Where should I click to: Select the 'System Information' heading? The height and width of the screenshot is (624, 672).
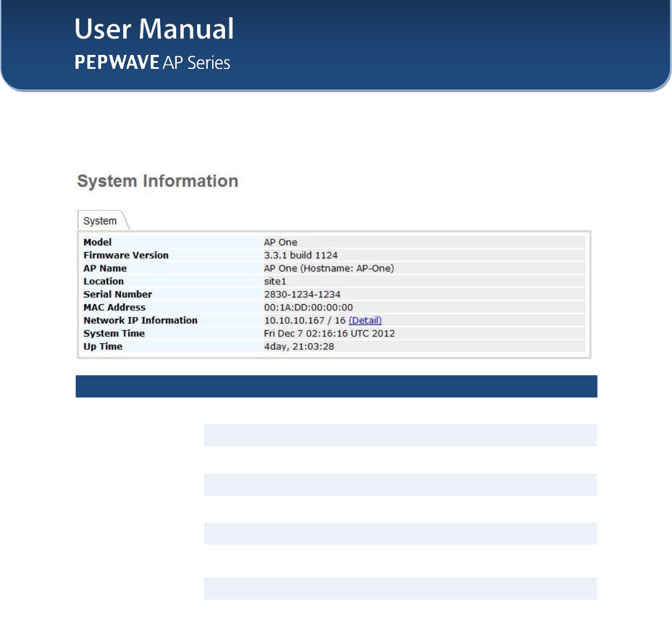point(158,181)
